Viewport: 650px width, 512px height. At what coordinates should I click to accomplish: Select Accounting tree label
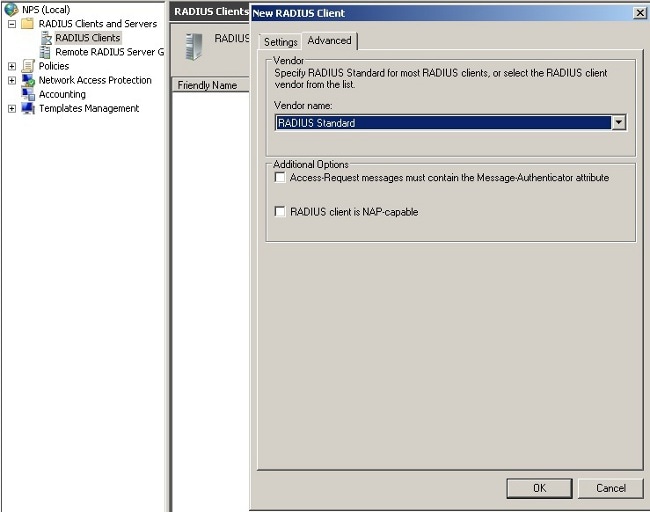[62, 94]
